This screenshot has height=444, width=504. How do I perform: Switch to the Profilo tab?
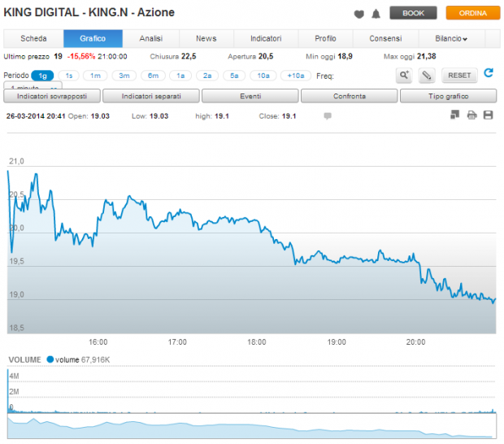(x=325, y=38)
